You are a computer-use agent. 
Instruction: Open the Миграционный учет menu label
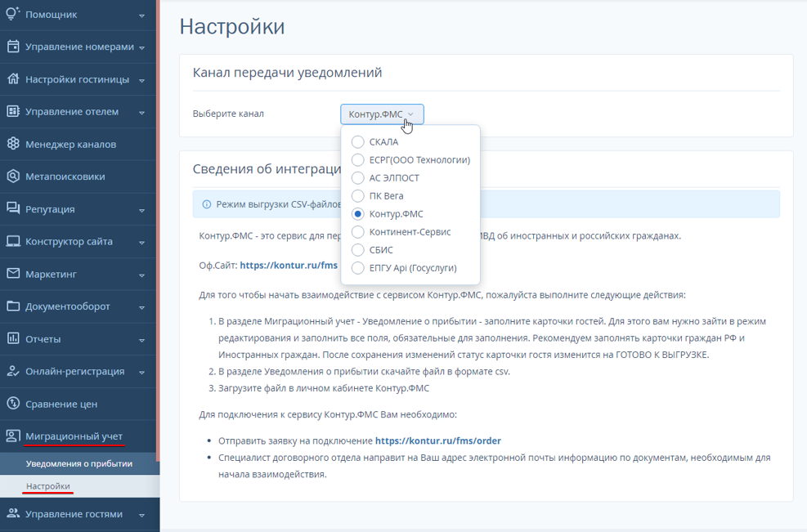tap(74, 436)
